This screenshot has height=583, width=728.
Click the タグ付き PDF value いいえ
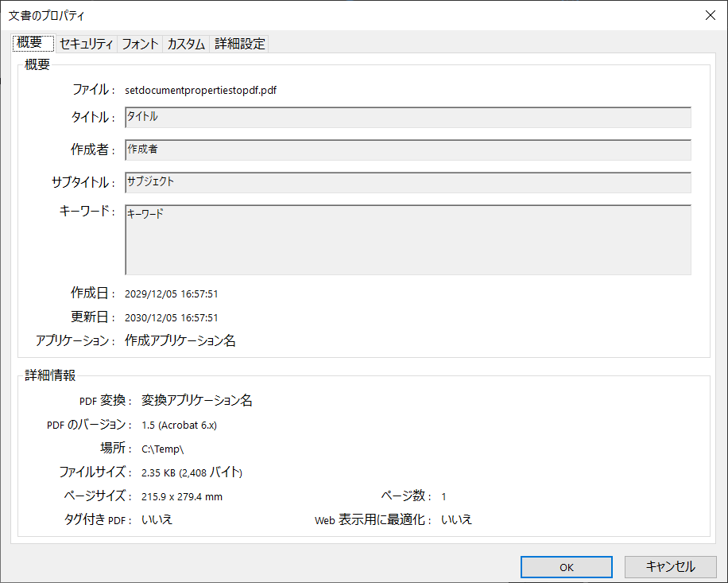[x=157, y=519]
